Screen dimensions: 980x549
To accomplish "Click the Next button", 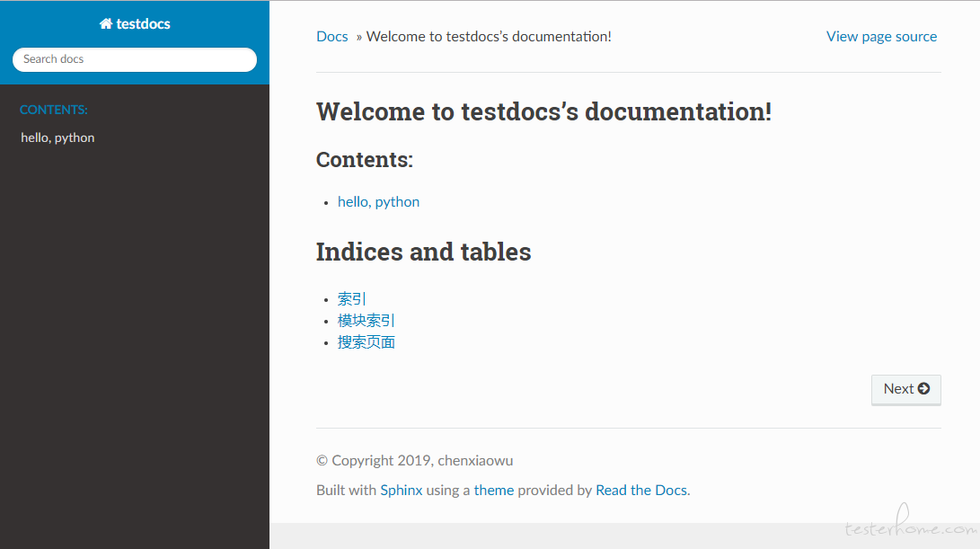I will click(x=906, y=390).
